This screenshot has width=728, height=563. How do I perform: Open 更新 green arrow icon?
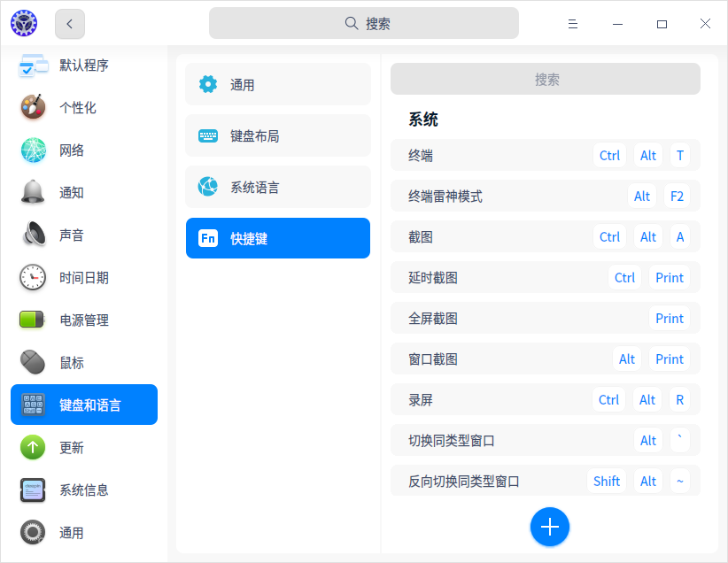pyautogui.click(x=33, y=447)
